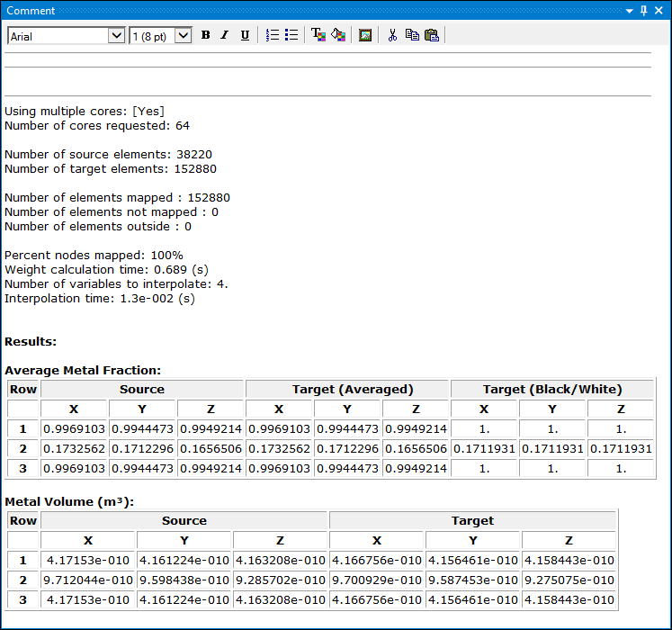Set the text background fill color
The height and width of the screenshot is (630, 672).
coord(337,35)
